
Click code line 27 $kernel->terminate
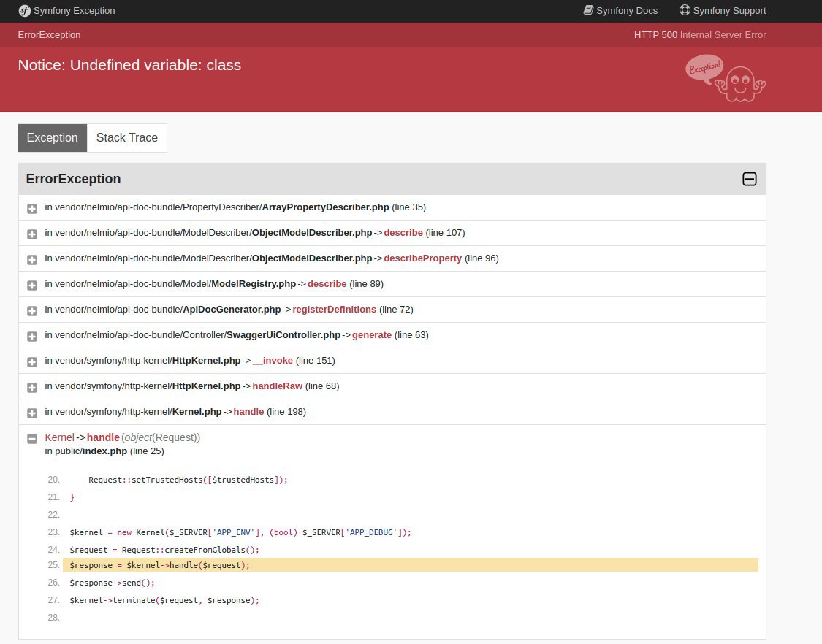point(164,600)
